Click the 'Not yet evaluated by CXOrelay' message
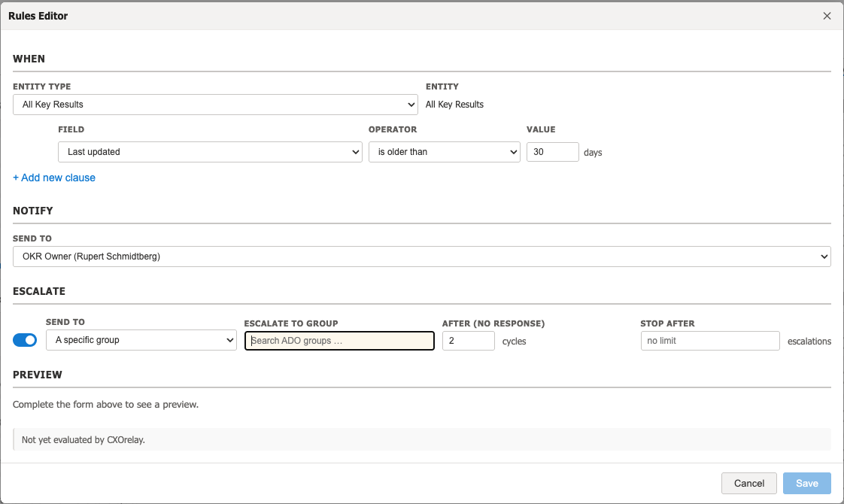This screenshot has width=844, height=504. click(x=83, y=440)
